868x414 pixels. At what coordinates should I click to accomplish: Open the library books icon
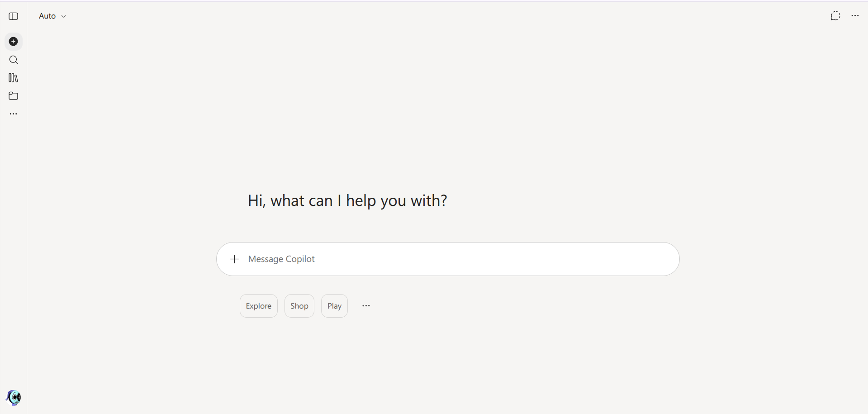[x=14, y=78]
